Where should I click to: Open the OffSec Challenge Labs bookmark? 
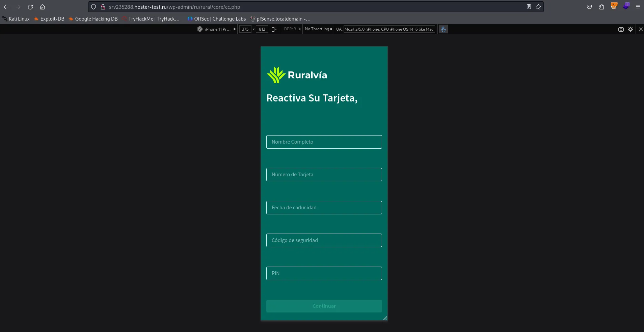point(217,19)
